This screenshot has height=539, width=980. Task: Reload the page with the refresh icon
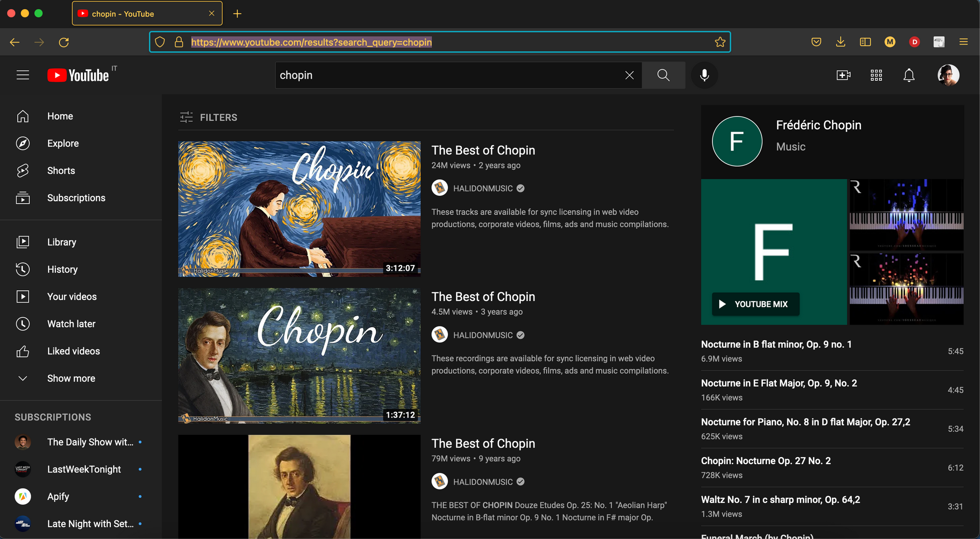(64, 42)
